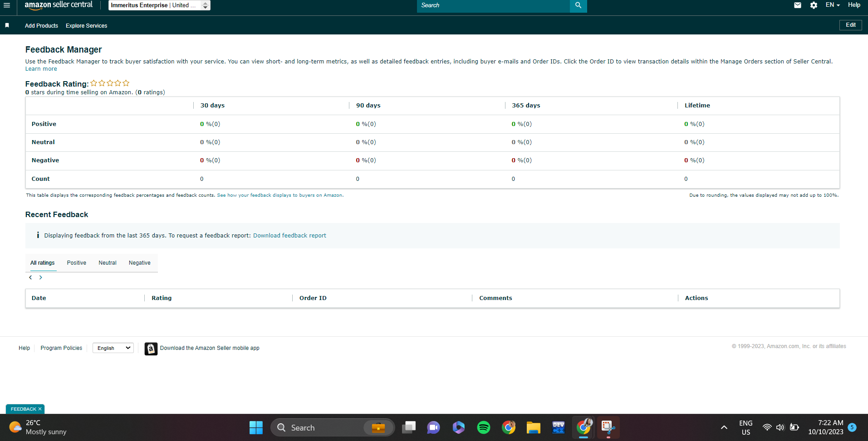Click the empty feedback rating stars
Image resolution: width=868 pixels, height=441 pixels.
(x=110, y=83)
